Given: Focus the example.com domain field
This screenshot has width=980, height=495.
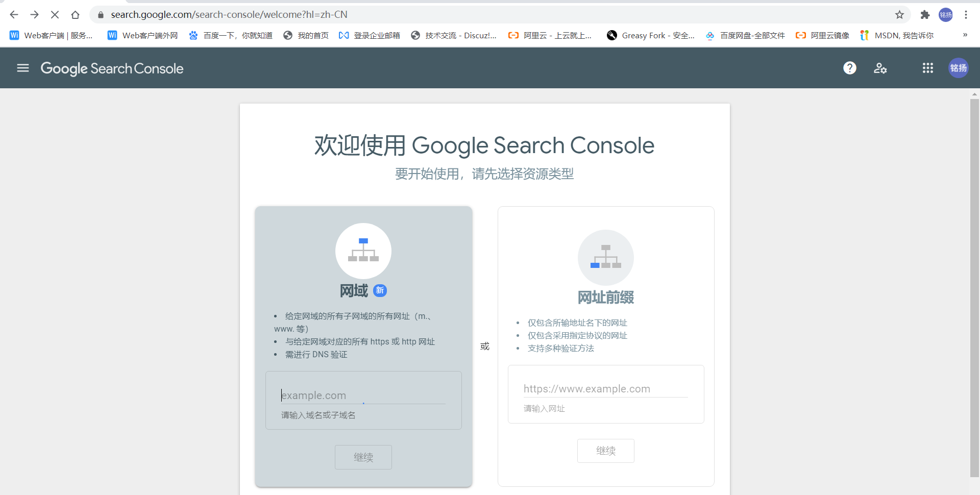Looking at the screenshot, I should click(x=363, y=395).
